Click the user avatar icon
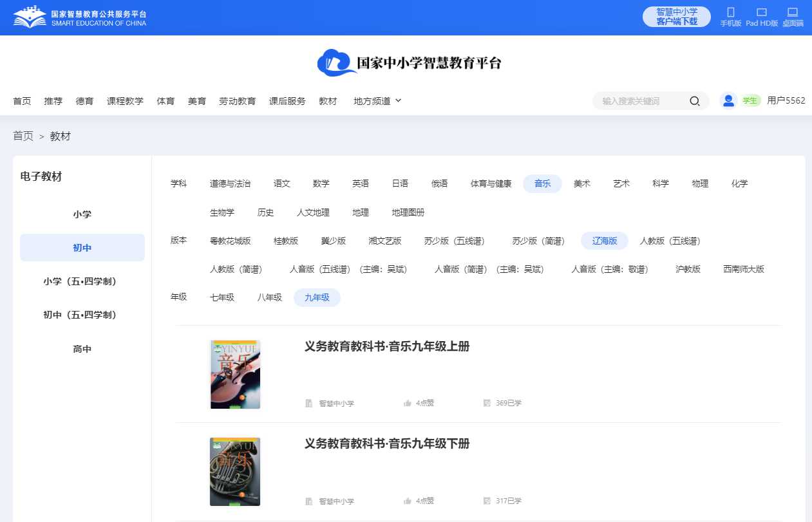 click(728, 100)
